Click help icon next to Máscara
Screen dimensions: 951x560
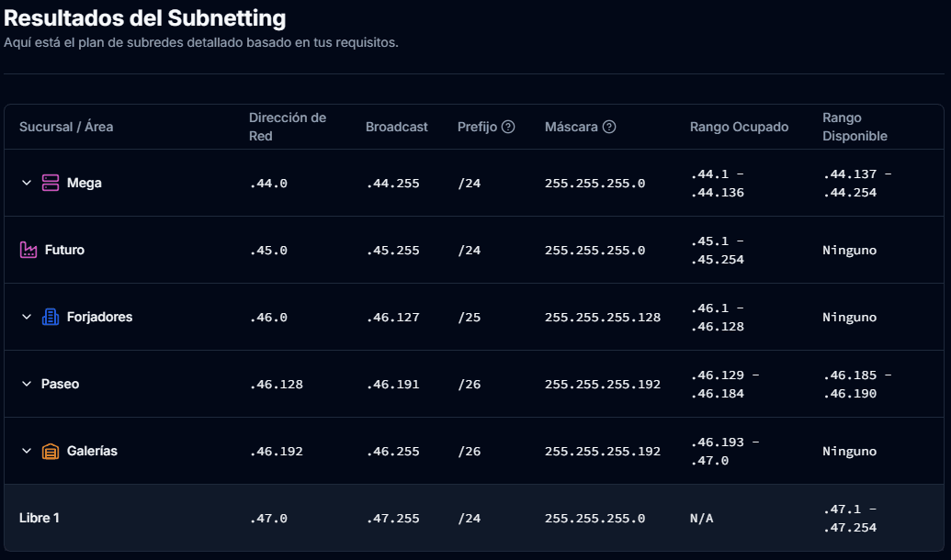(609, 127)
